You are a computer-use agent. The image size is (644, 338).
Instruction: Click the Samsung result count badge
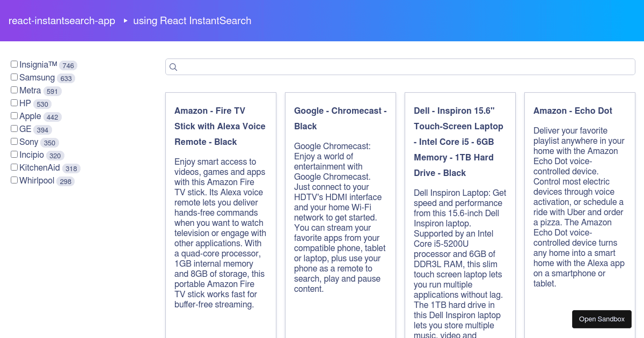[66, 78]
